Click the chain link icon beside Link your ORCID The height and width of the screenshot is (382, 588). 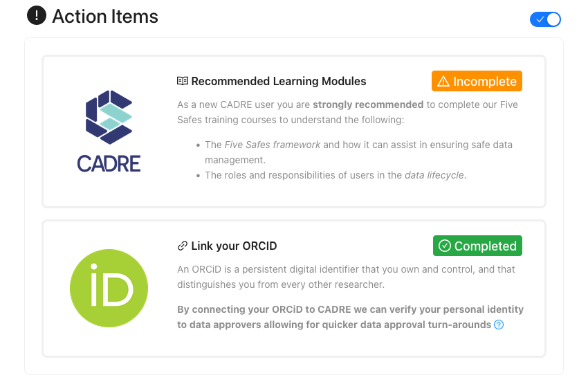point(182,246)
